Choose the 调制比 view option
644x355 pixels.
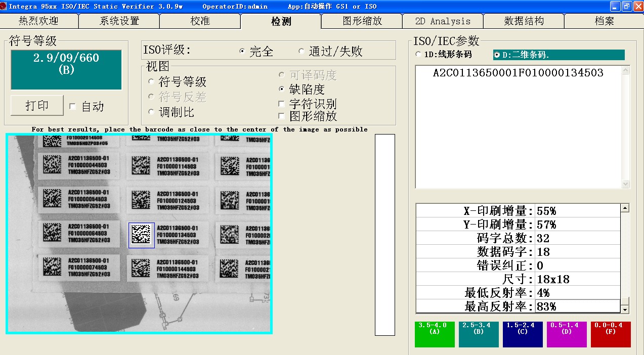(x=151, y=112)
